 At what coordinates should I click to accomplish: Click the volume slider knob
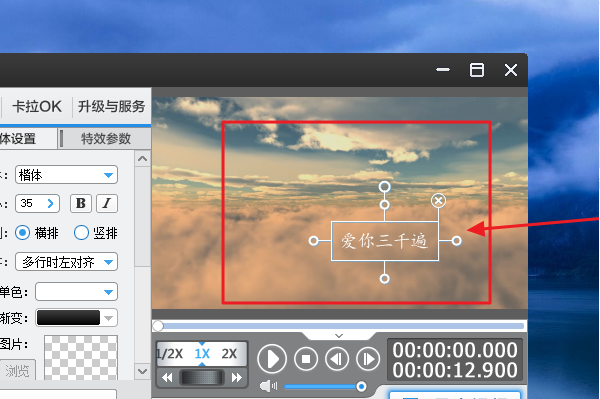coord(361,387)
